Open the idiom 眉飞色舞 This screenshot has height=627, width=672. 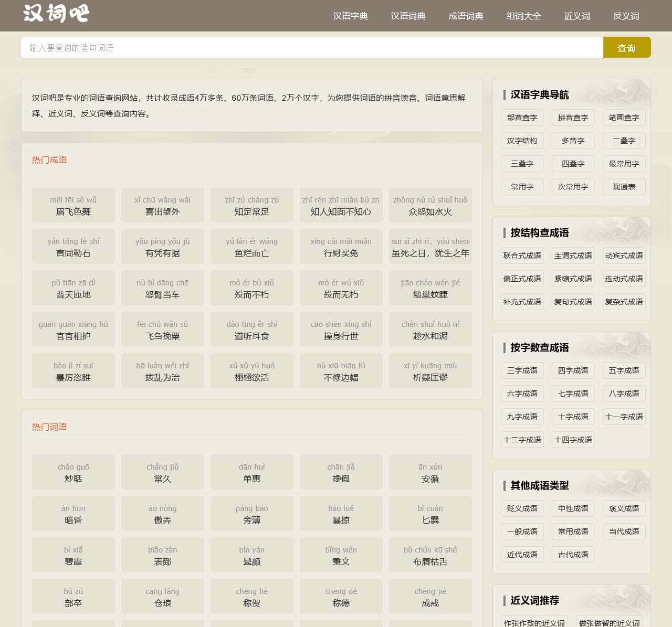(73, 205)
